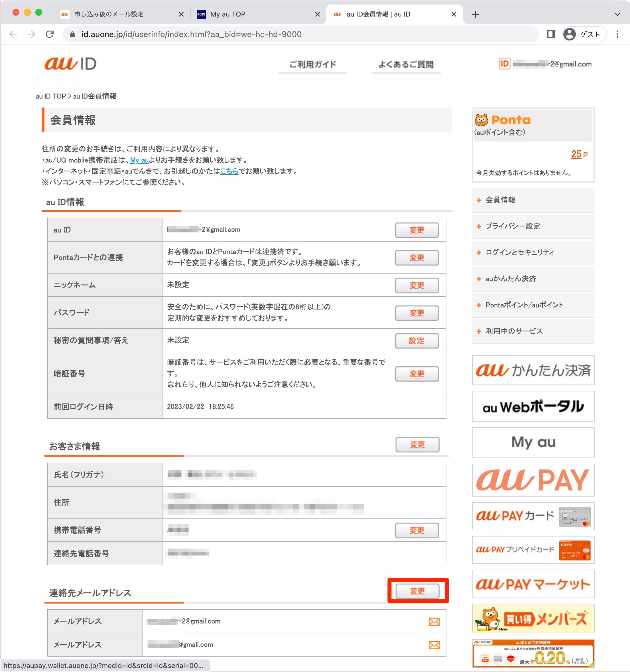Click the browser forward arrow

point(31,34)
